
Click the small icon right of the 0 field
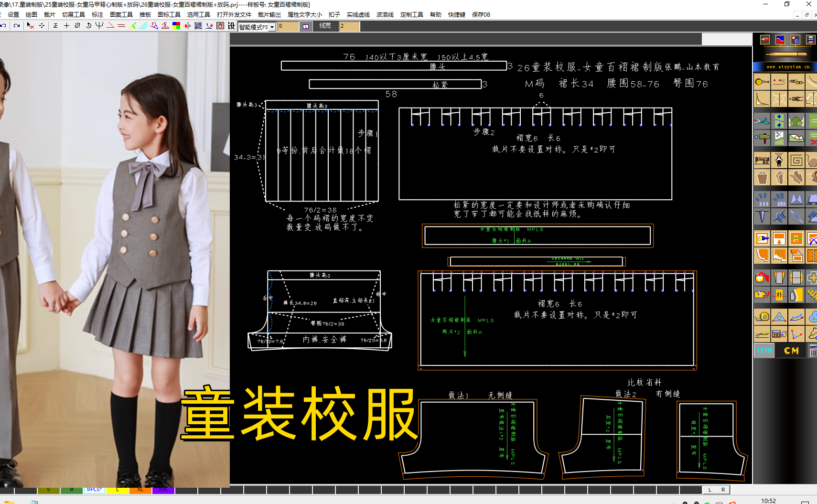[306, 26]
